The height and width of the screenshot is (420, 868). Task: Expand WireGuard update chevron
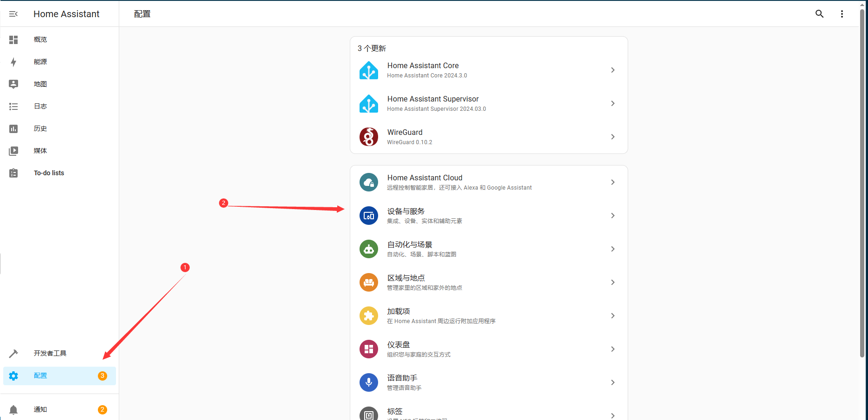point(613,137)
